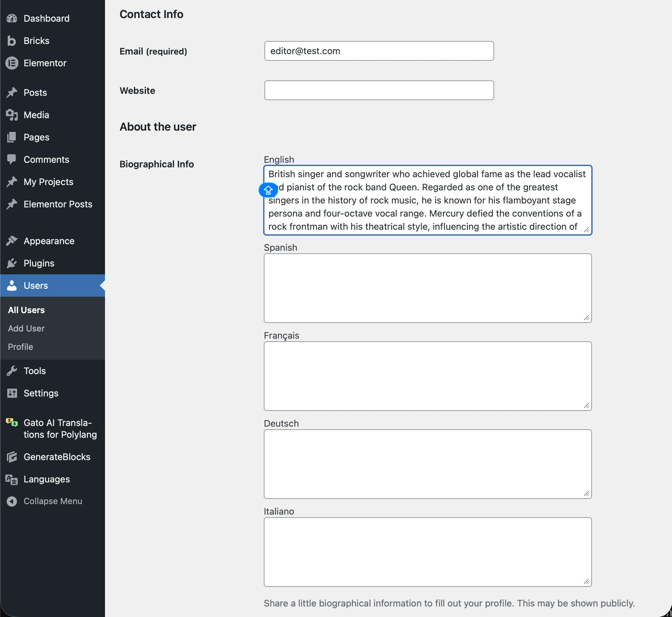672x617 pixels.
Task: Collapse the admin sidebar menu
Action: tap(45, 501)
